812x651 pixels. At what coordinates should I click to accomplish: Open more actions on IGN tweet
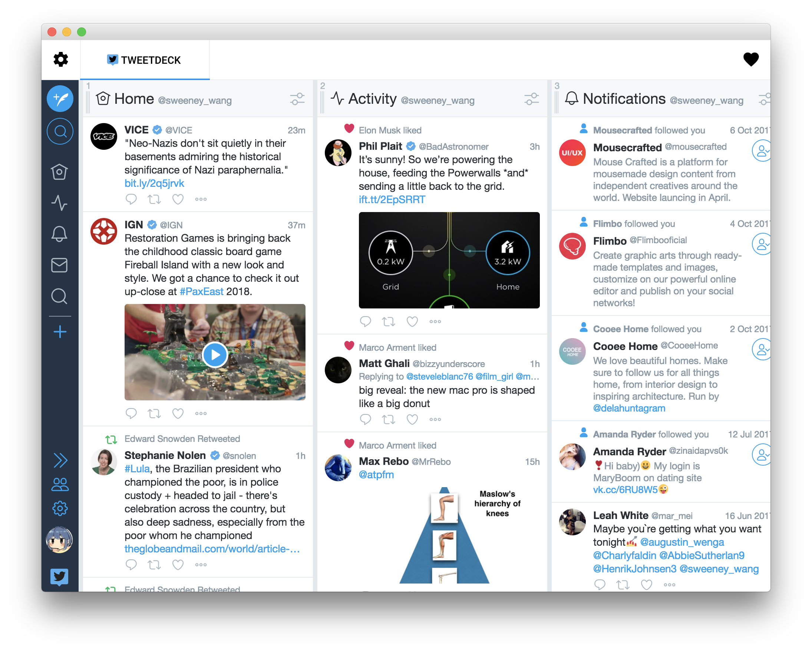(x=201, y=413)
